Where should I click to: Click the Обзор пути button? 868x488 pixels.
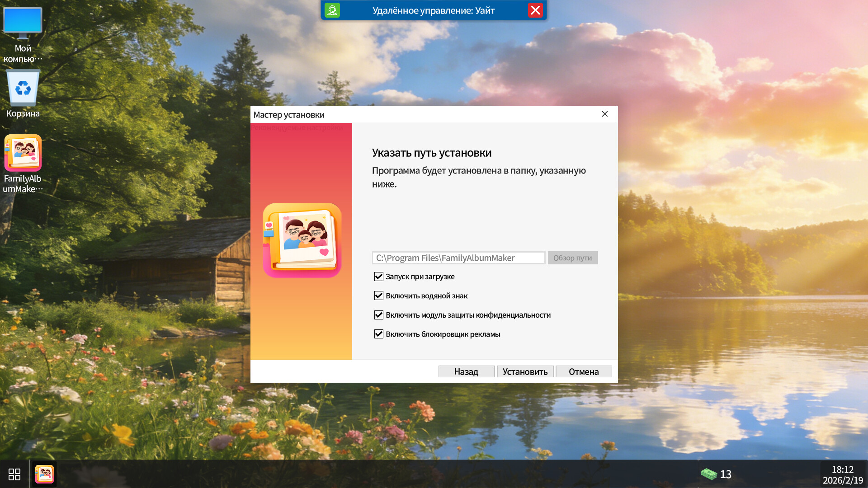click(x=572, y=258)
